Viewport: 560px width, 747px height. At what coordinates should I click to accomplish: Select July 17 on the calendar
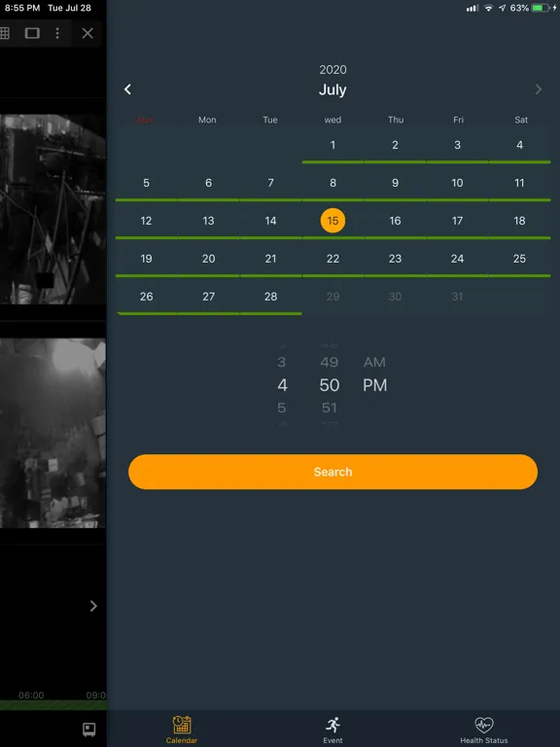pos(457,221)
